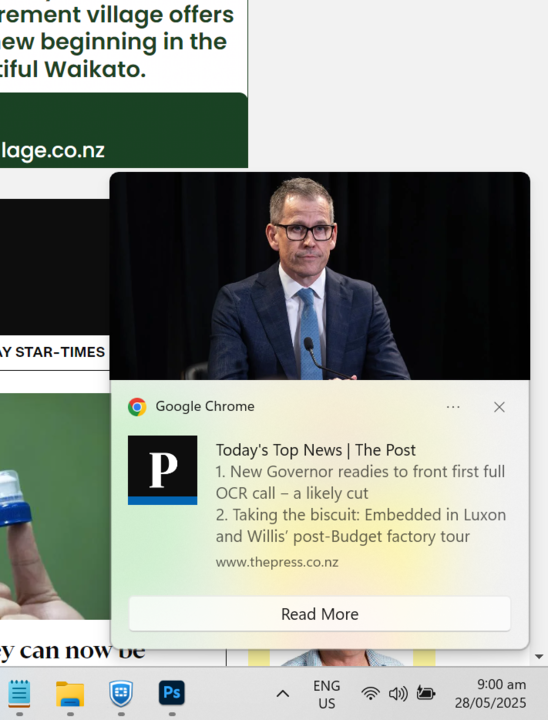Click Read More on notification
Screen dimensions: 548x720
coord(320,614)
